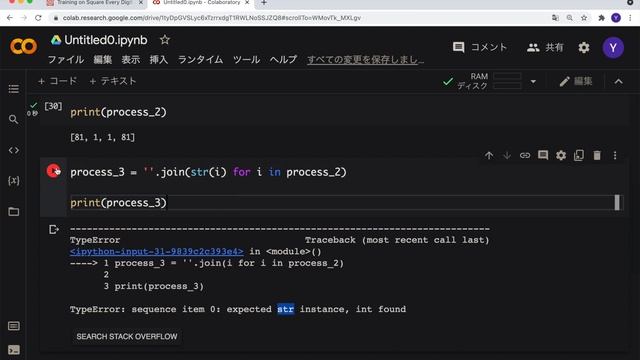Collapse the header with chevron up
Screen dimensions: 640x360
coord(618,81)
